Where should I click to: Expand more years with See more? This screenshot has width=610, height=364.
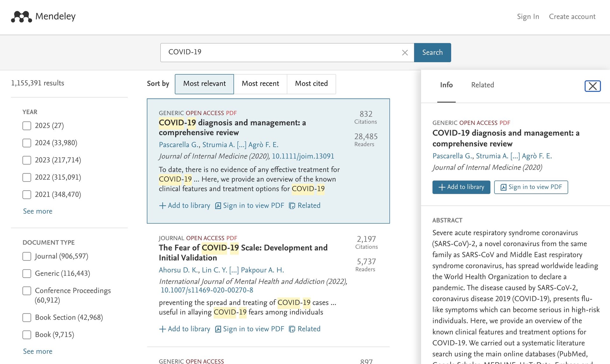[37, 211]
